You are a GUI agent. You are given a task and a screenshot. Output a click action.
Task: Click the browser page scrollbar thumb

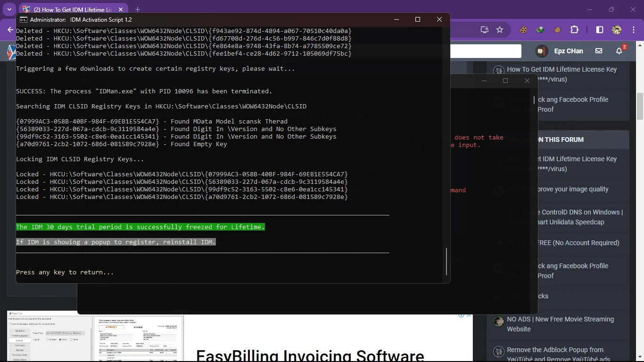pyautogui.click(x=640, y=107)
